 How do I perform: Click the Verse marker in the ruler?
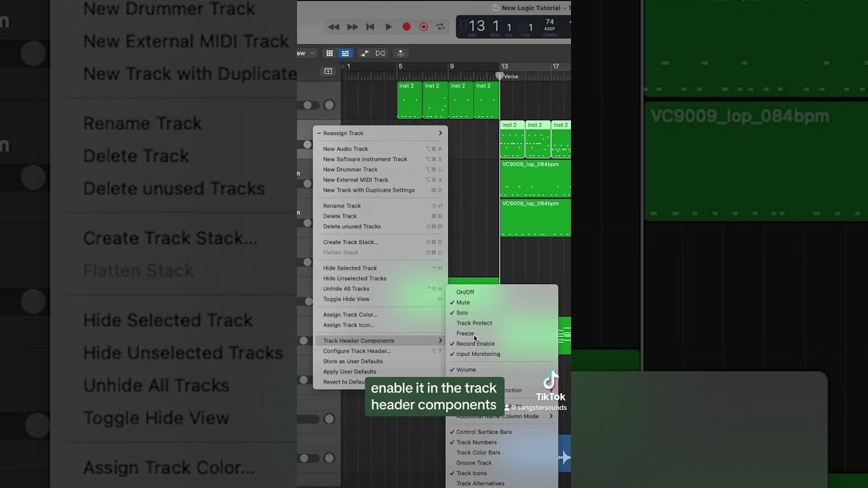click(x=511, y=77)
